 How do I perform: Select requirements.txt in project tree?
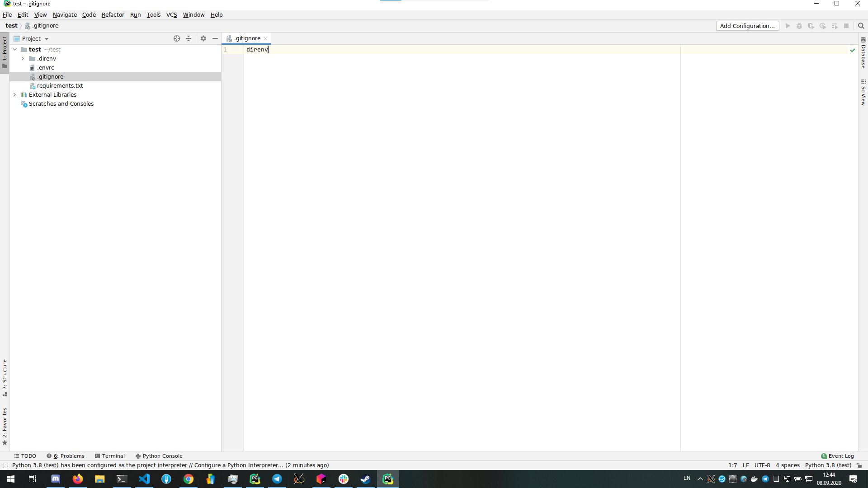coord(60,86)
